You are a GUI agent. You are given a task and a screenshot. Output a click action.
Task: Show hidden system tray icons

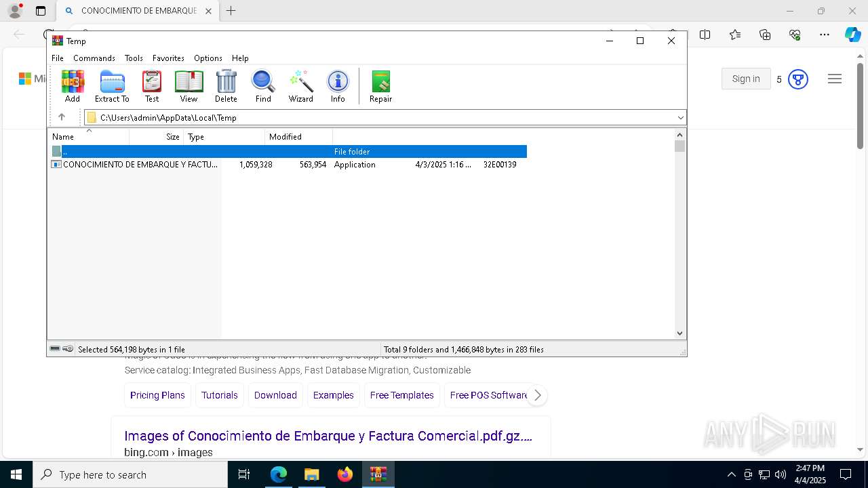tap(731, 474)
